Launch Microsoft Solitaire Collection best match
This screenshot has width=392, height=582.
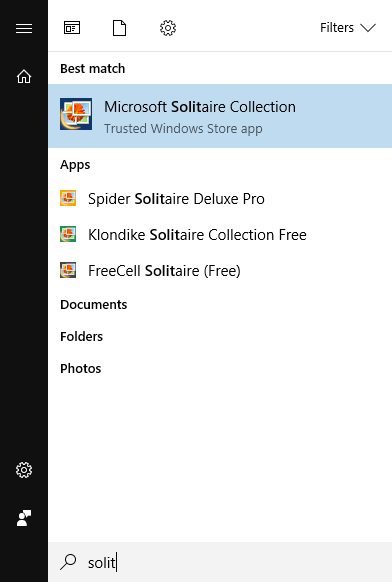(220, 116)
